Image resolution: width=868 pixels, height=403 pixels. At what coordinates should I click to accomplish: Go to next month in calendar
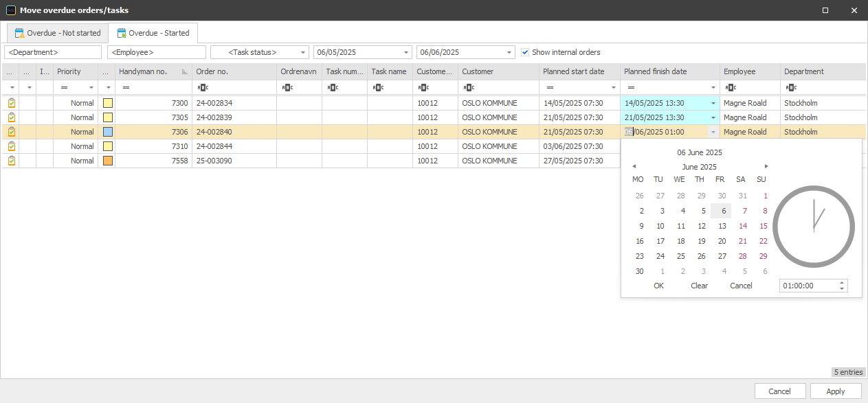pos(766,166)
